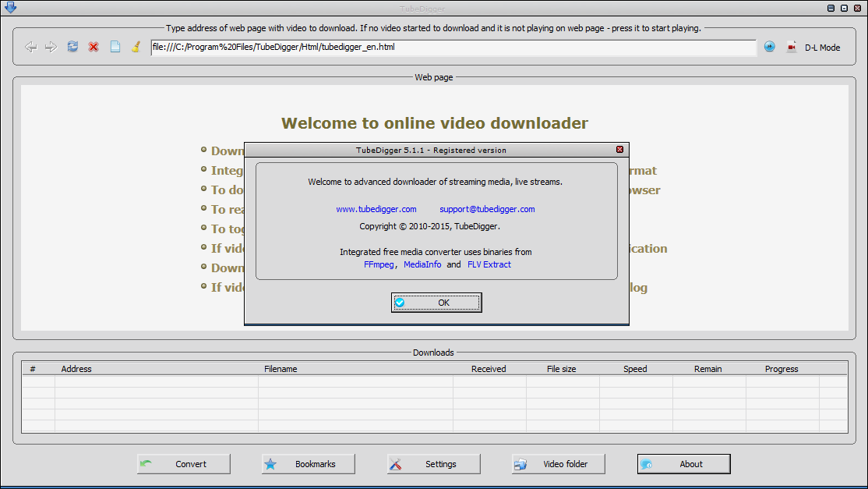Open the www.tubedigger.com link
This screenshot has width=868, height=489.
click(x=376, y=209)
